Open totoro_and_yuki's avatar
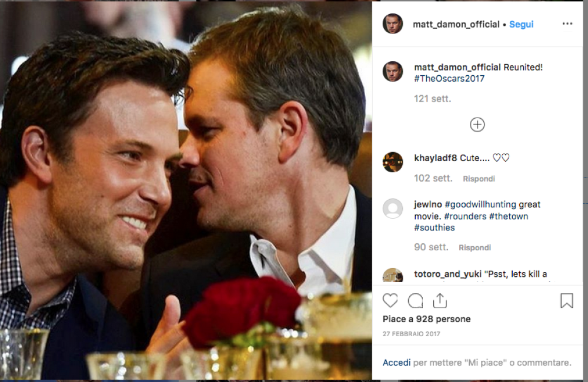Viewport: 588px width, 382px height. tap(393, 275)
